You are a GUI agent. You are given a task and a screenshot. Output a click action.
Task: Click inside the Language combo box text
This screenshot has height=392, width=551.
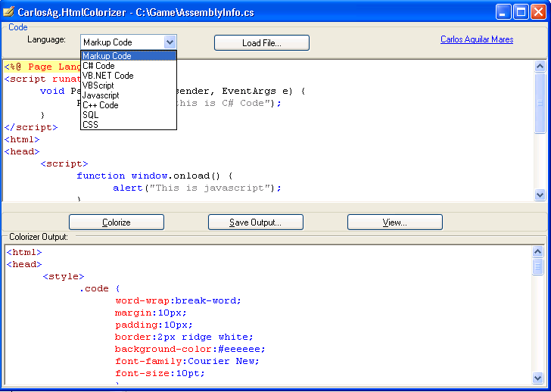coord(123,42)
